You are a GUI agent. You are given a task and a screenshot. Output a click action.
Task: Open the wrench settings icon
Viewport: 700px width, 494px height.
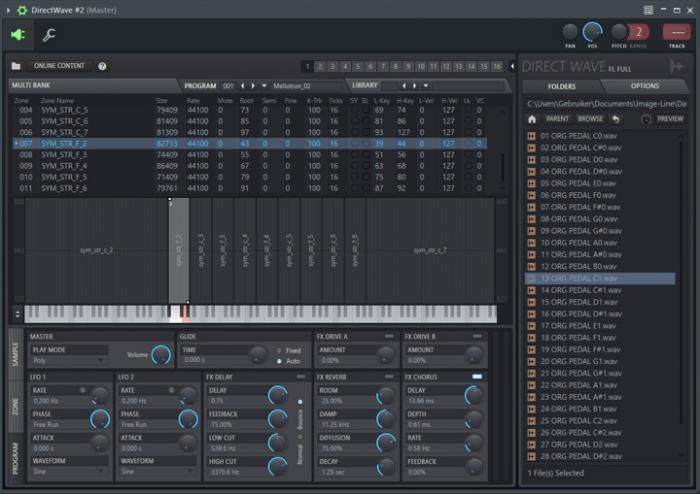tap(48, 35)
